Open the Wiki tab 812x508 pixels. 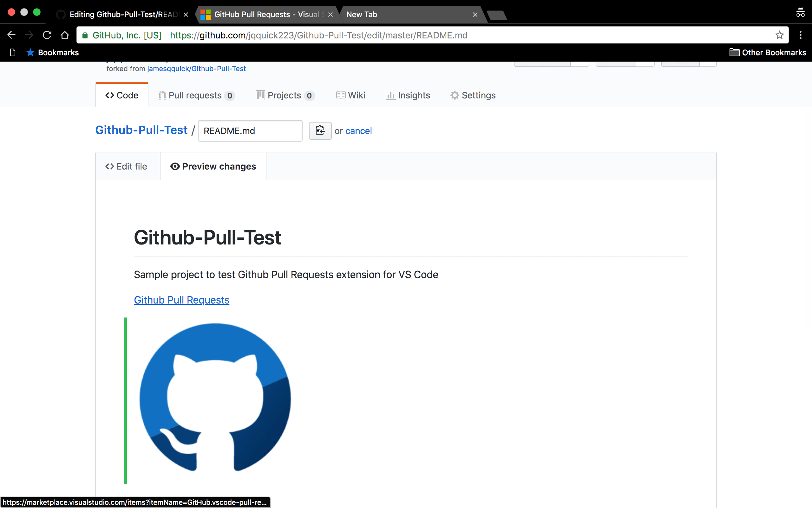tap(350, 96)
